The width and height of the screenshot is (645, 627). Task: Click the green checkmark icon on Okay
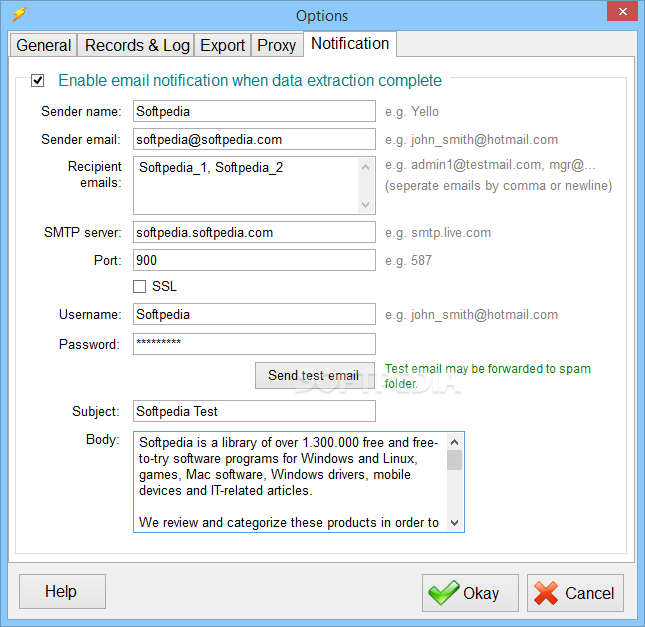pos(443,592)
